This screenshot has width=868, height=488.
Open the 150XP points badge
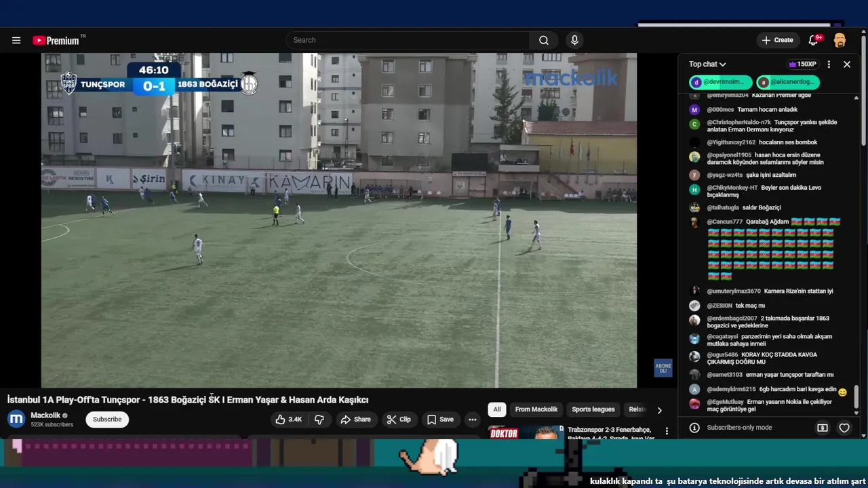[802, 64]
